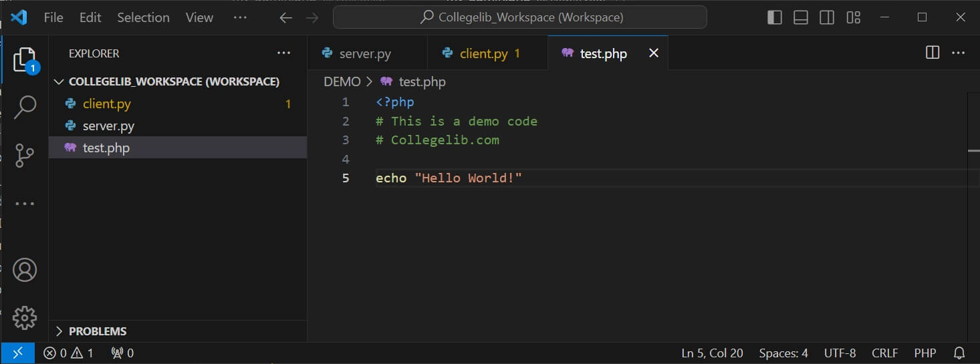Click the comment "# Collegelib.com"
This screenshot has height=364, width=980.
pyautogui.click(x=437, y=140)
